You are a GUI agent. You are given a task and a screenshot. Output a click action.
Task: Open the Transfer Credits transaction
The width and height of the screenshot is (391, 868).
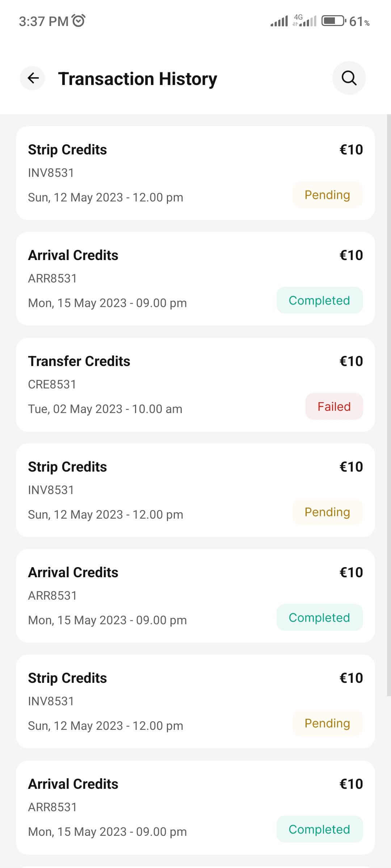[x=79, y=361]
